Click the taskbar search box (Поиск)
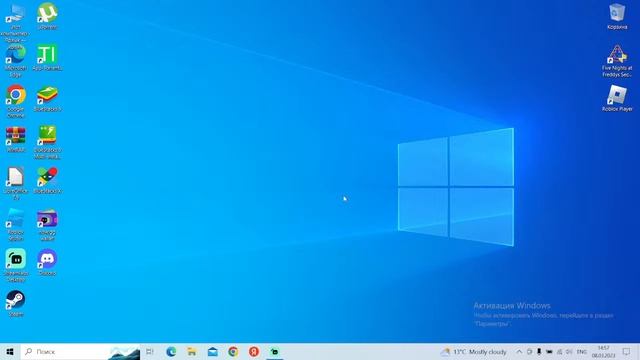 point(80,351)
